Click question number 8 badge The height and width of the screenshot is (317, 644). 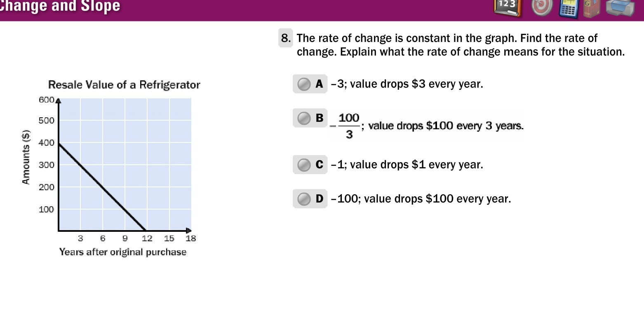coord(286,38)
